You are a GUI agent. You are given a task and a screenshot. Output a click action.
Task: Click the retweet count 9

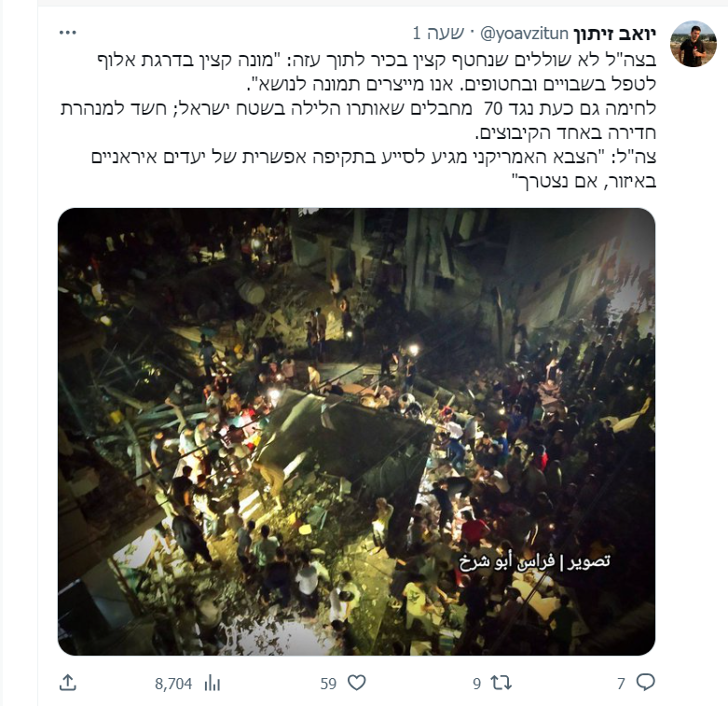pos(477,684)
